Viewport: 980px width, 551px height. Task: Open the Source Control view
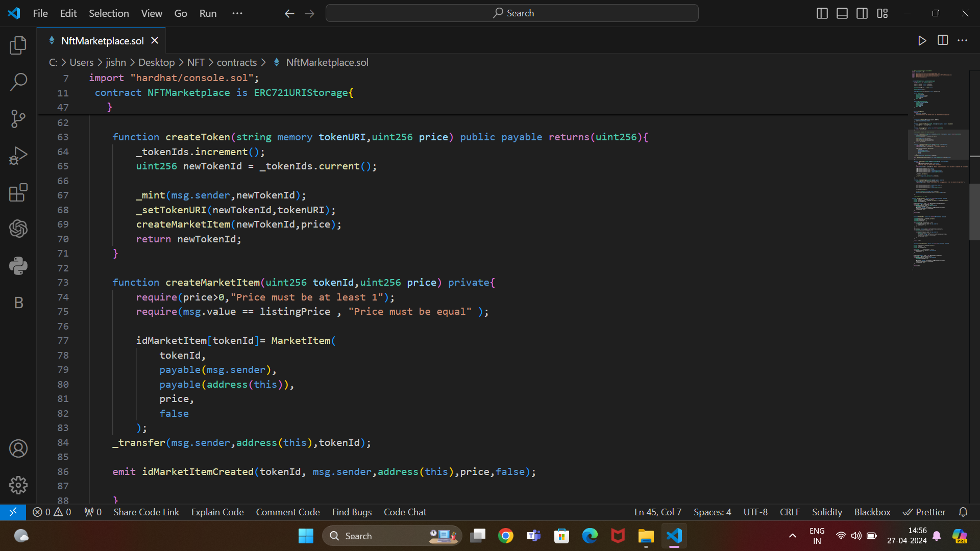pos(18,119)
